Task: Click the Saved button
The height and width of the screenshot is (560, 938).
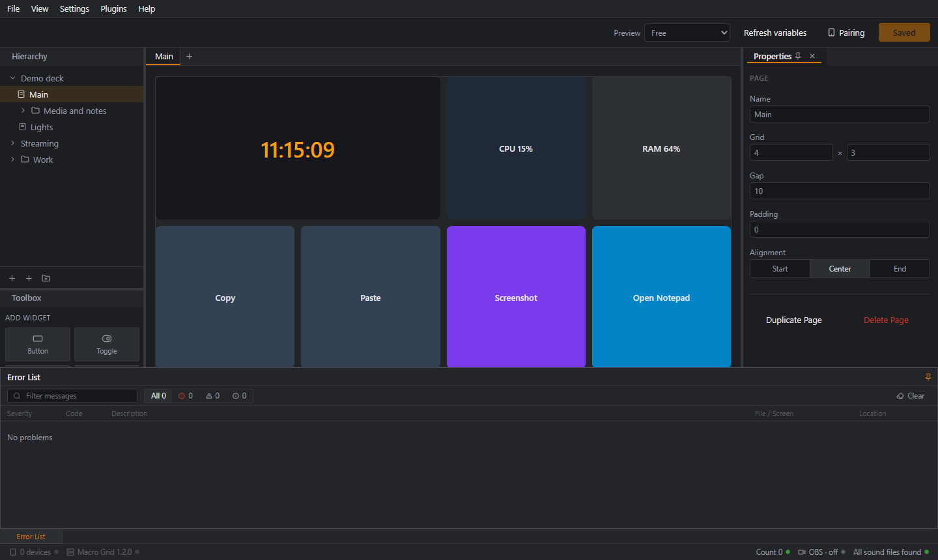Action: coord(904,33)
